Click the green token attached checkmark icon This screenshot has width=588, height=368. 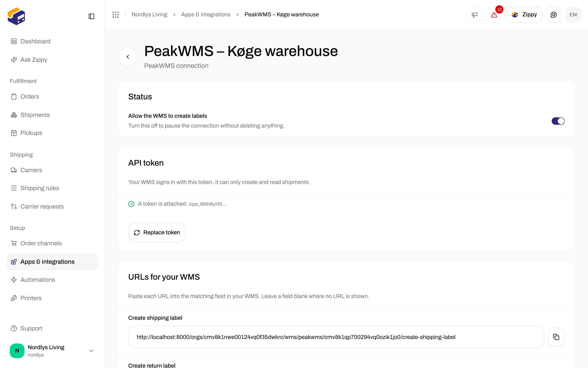point(131,204)
